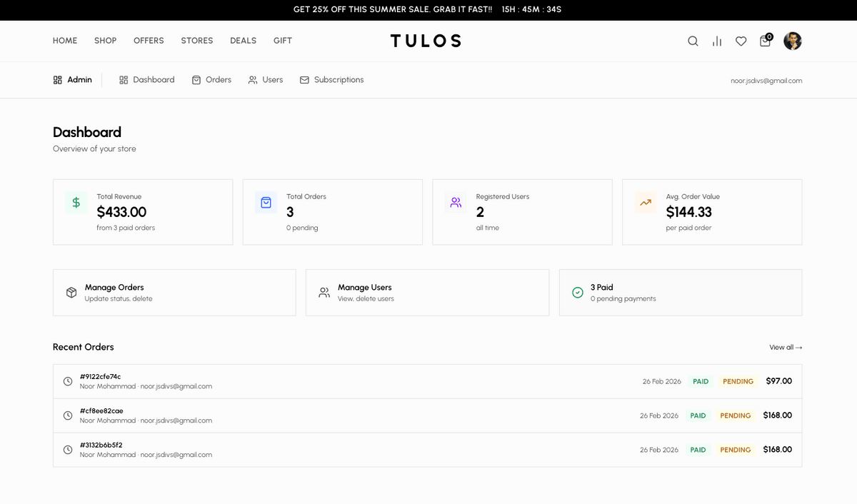857x504 pixels.
Task: Click the user profile avatar
Action: (792, 41)
